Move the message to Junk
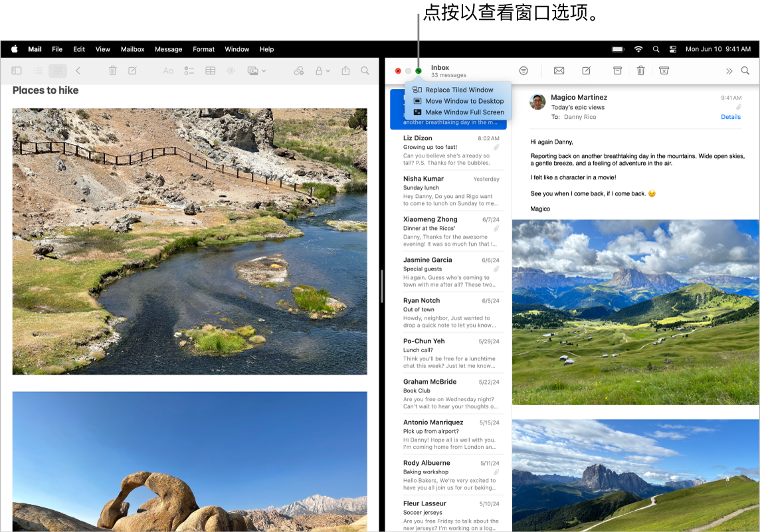Image resolution: width=760 pixels, height=532 pixels. point(664,70)
